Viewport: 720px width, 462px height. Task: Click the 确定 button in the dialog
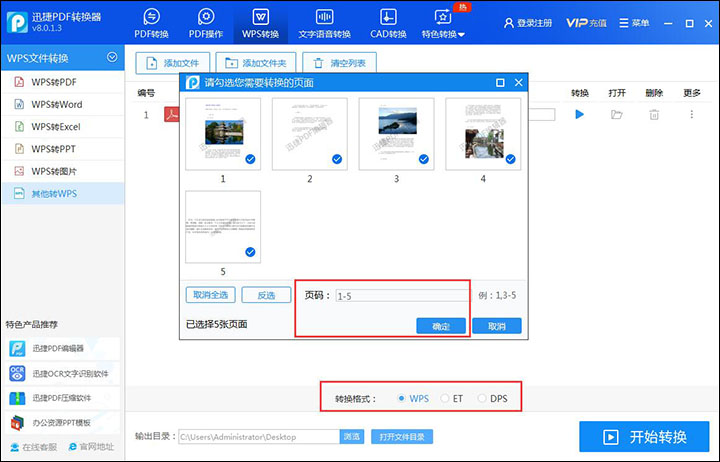point(441,326)
